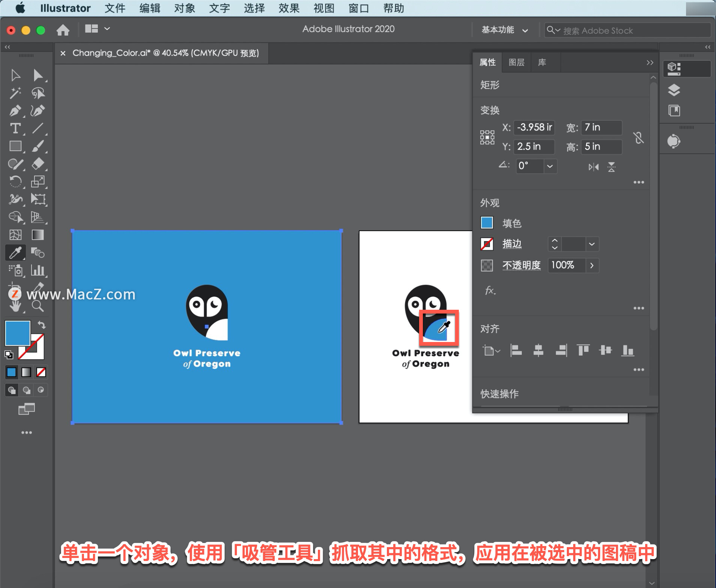Switch to the 图层 tab
716x588 pixels.
pos(516,62)
